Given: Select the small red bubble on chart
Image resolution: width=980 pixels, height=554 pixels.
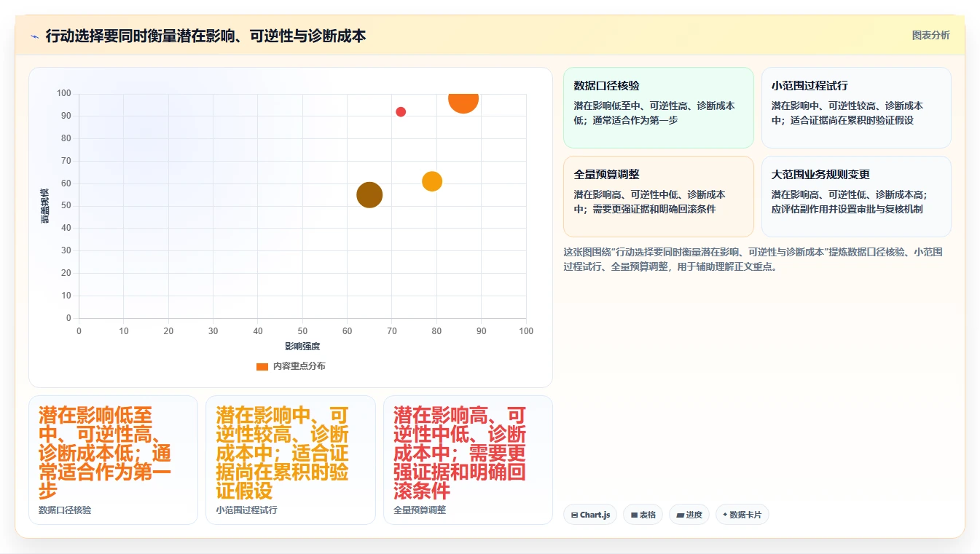Looking at the screenshot, I should pyautogui.click(x=401, y=111).
